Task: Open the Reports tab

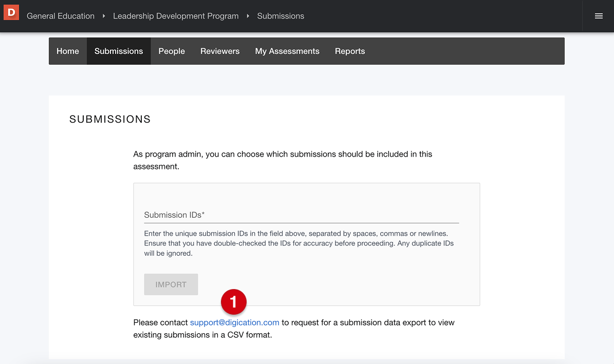Action: tap(350, 51)
